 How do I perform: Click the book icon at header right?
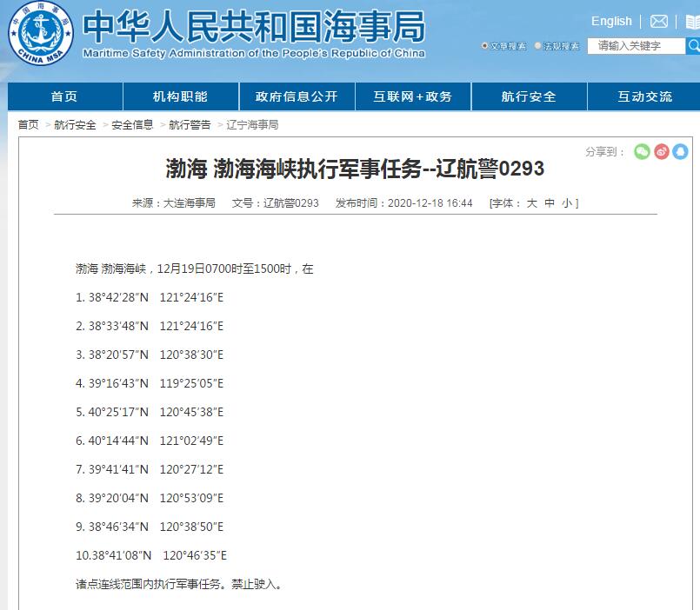pos(693,22)
